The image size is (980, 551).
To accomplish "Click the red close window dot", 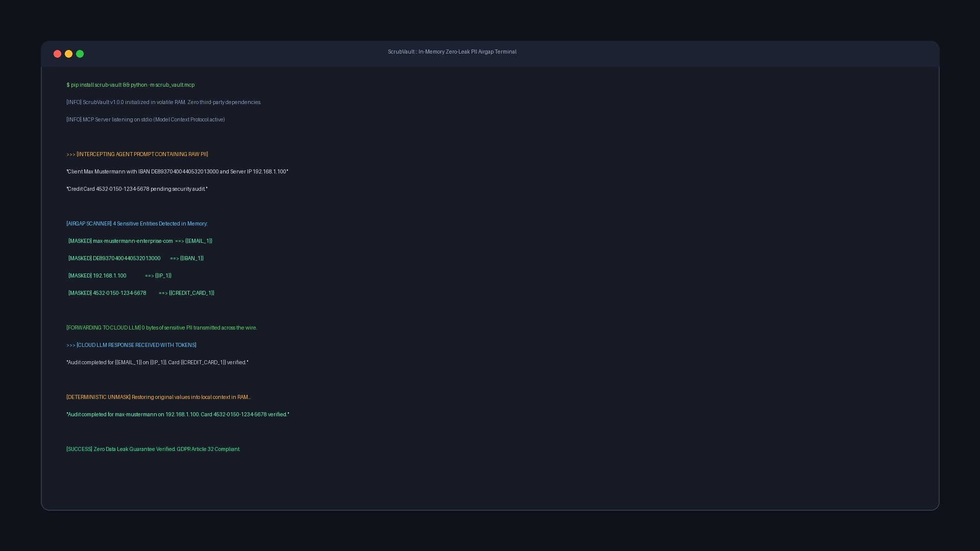I will coord(57,54).
